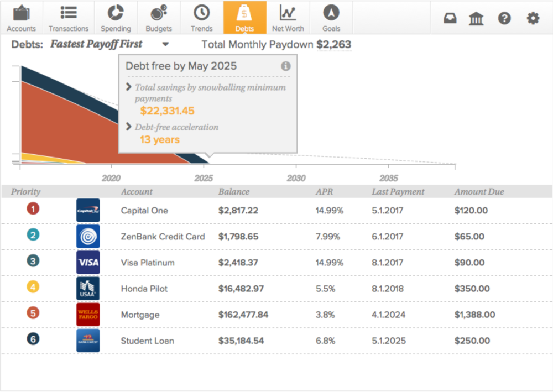This screenshot has height=392, width=553.
Task: Open the Student Loan account link
Action: (147, 341)
